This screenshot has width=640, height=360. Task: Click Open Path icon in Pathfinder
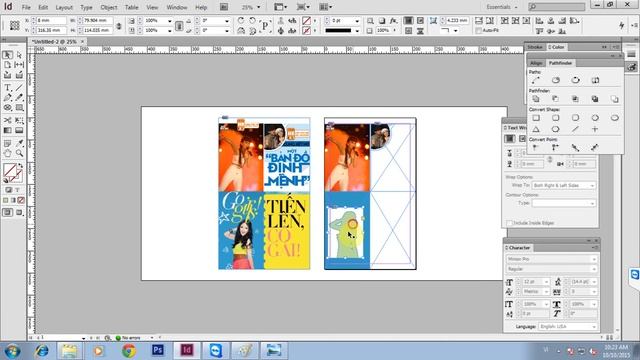point(556,80)
